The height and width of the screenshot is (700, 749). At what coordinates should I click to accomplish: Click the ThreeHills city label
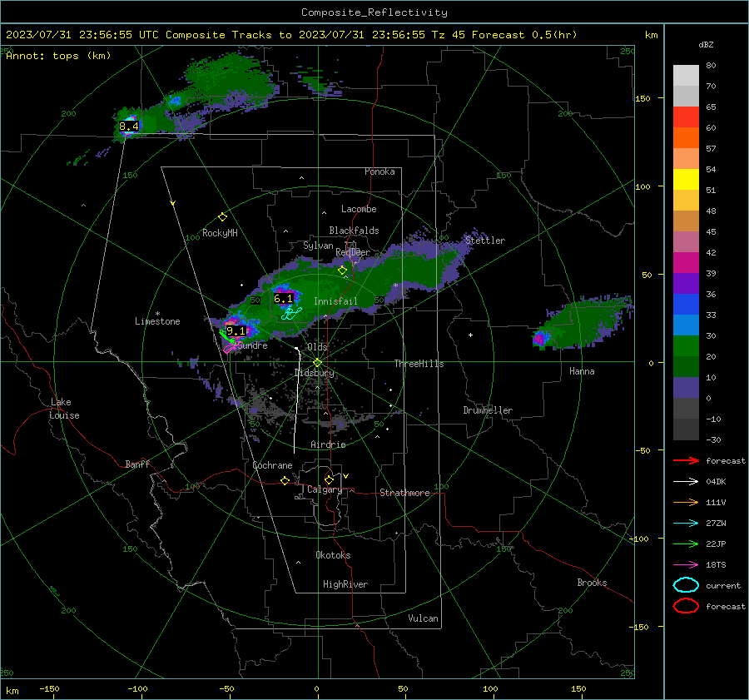[x=419, y=364]
